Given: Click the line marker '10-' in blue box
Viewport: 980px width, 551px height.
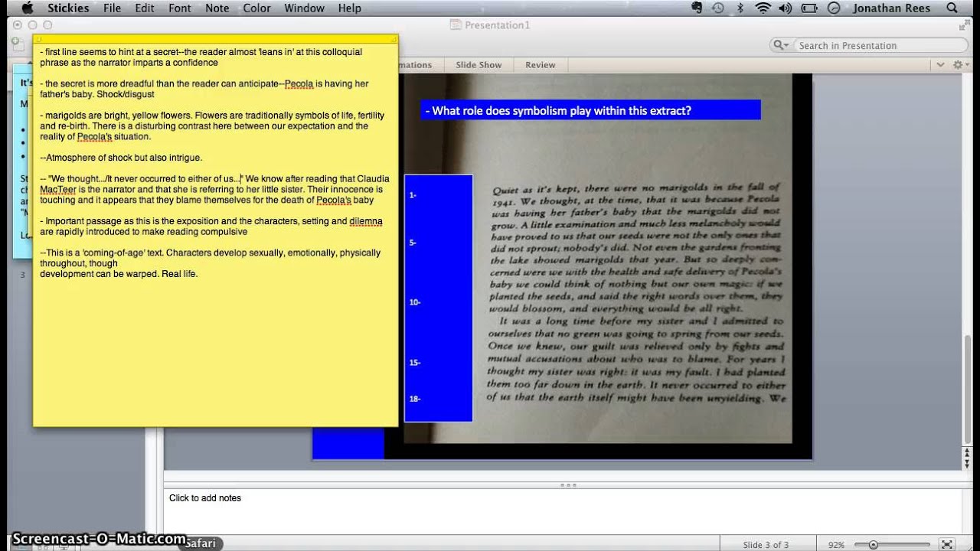Looking at the screenshot, I should (x=415, y=302).
